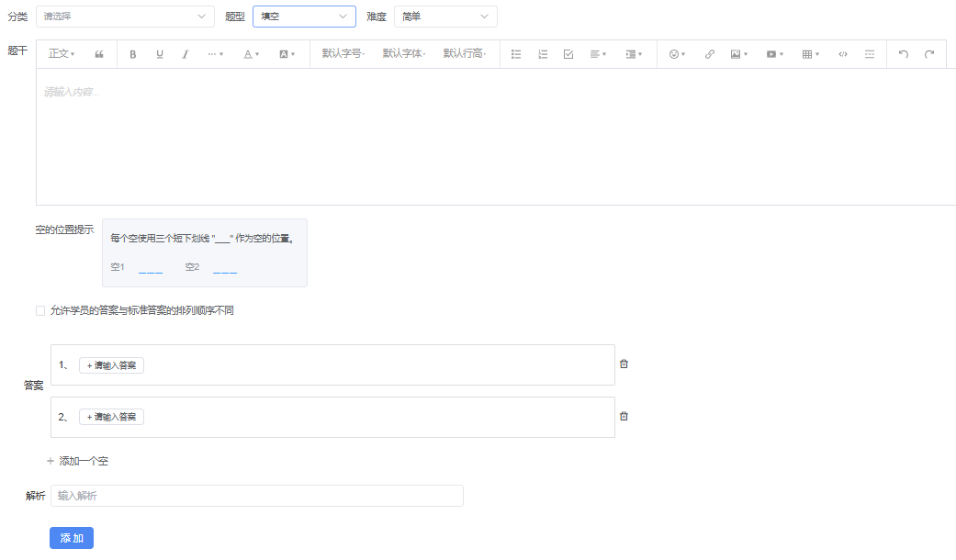Delete answer blank 1 with trash icon
Viewport: 956px width, 560px height.
click(624, 364)
